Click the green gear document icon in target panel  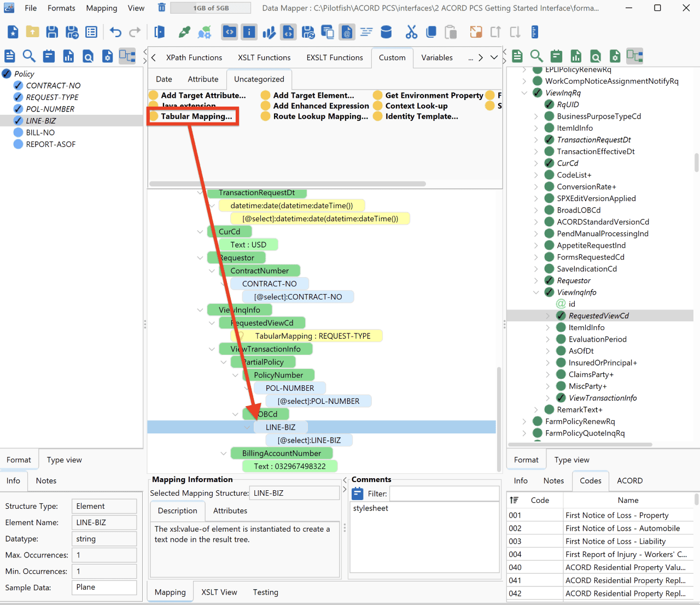(x=615, y=56)
